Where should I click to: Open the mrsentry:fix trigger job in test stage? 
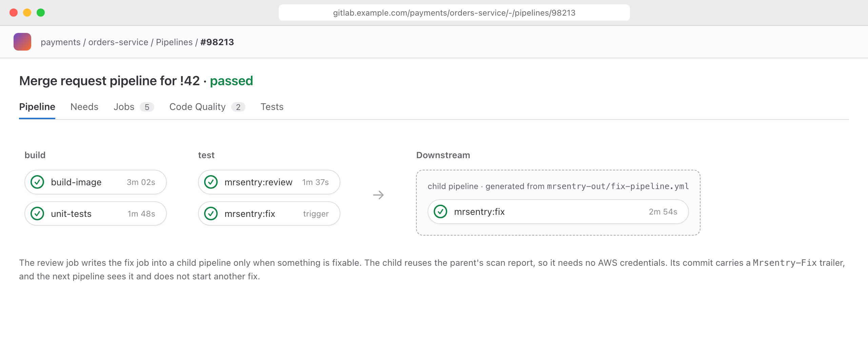click(x=269, y=213)
